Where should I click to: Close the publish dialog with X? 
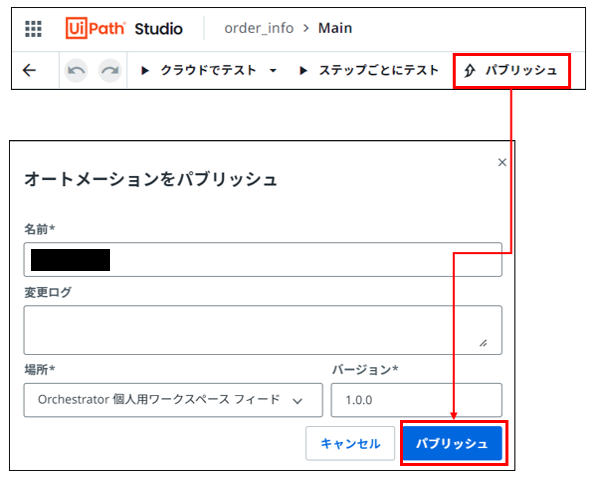pyautogui.click(x=502, y=162)
